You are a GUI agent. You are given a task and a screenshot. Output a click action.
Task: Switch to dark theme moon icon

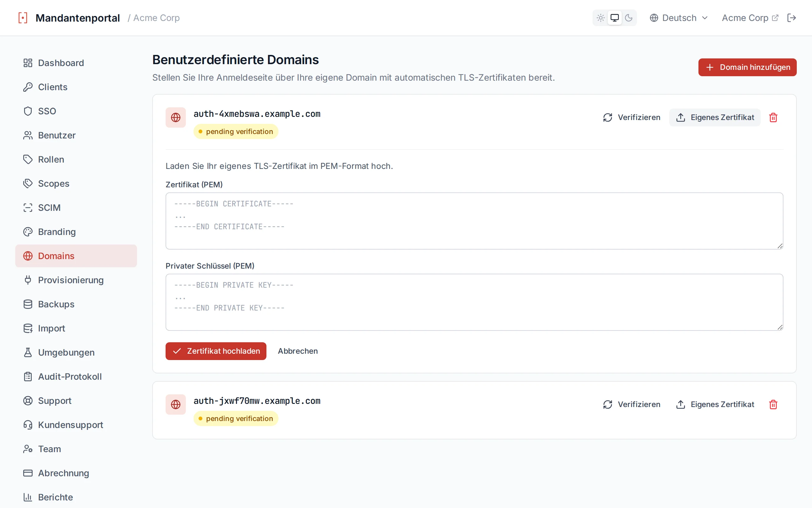[x=629, y=18]
